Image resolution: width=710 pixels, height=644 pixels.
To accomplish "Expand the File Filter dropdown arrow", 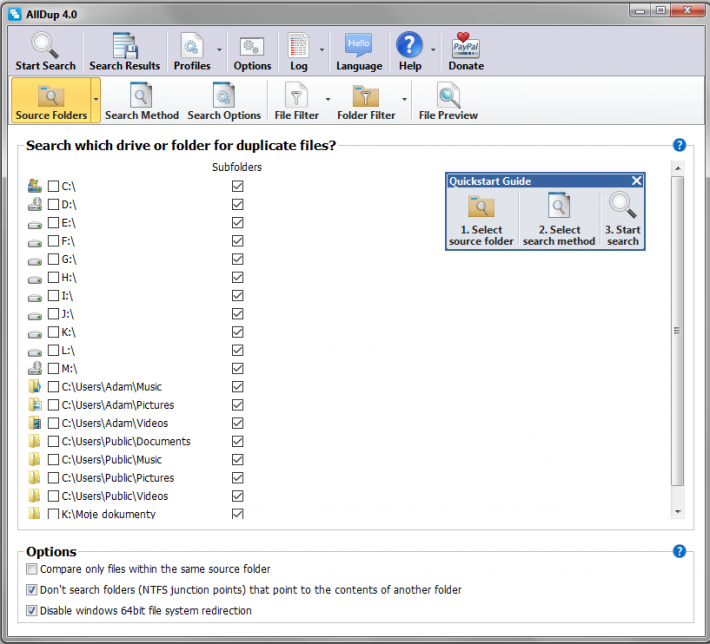I will [328, 100].
